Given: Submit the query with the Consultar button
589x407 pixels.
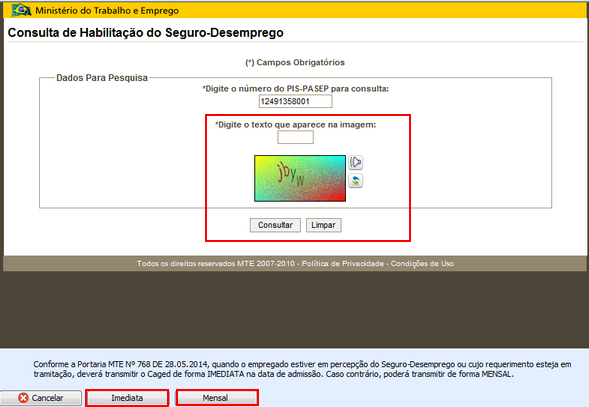Looking at the screenshot, I should pos(275,225).
